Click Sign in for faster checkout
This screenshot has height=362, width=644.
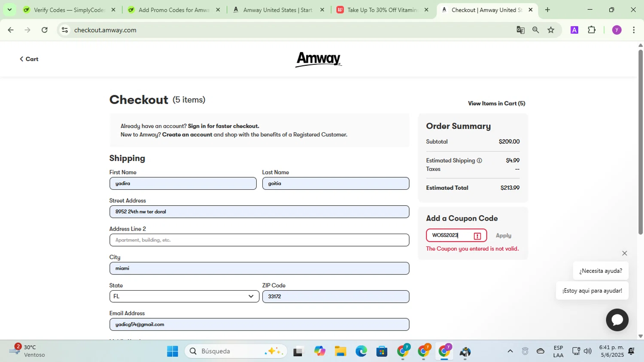(x=223, y=126)
